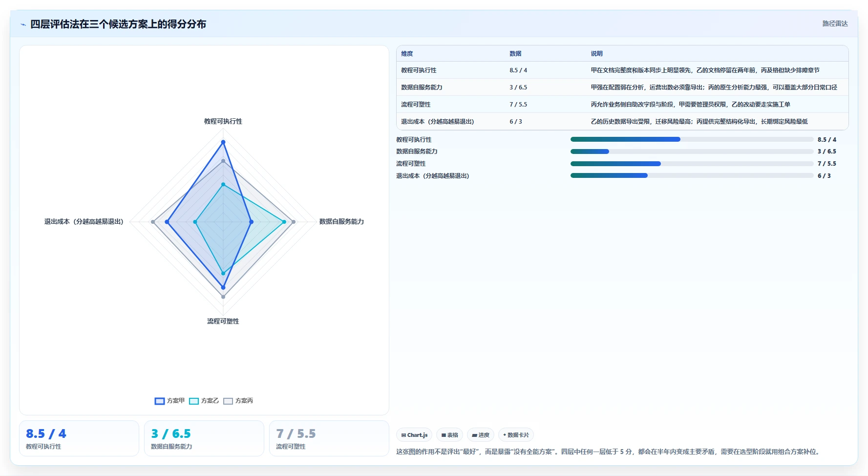The width and height of the screenshot is (868, 476).
Task: Click the description starting 甲在文档完整度
Action: tap(705, 70)
